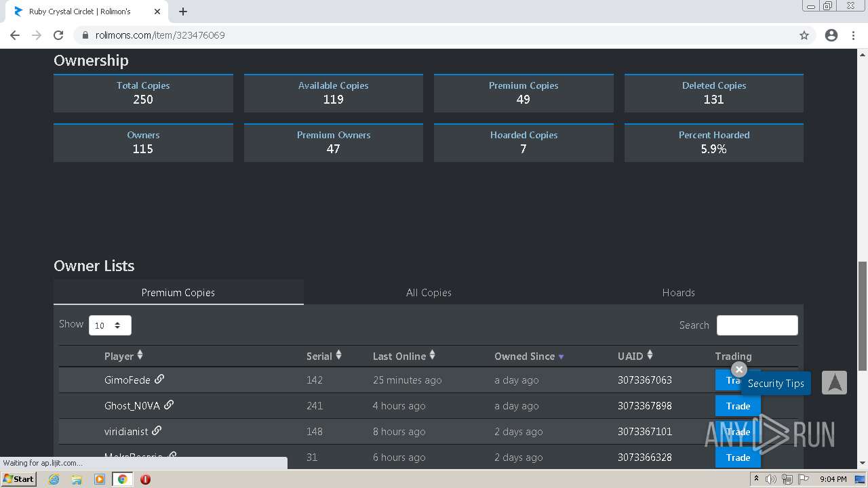Close the Security Tips popup
The image size is (868, 488).
pos(739,369)
